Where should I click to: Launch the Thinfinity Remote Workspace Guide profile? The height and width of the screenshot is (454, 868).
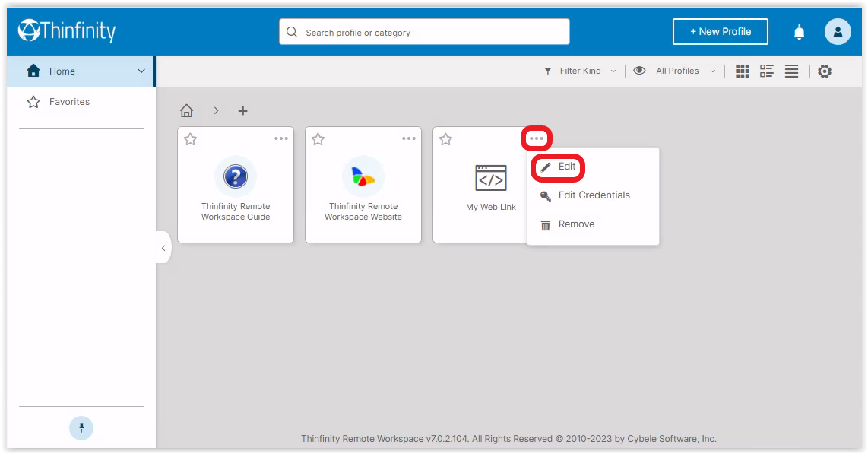(236, 186)
